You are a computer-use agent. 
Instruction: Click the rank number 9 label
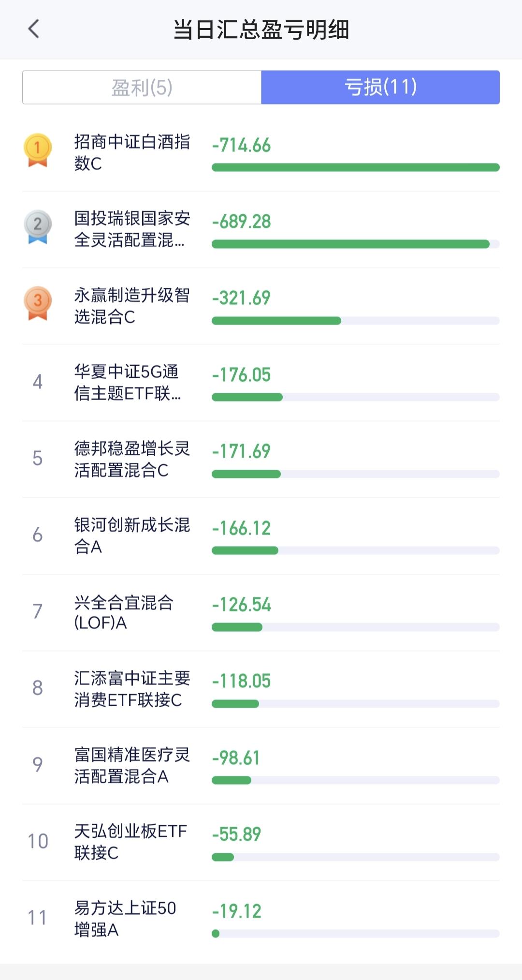pos(38,765)
